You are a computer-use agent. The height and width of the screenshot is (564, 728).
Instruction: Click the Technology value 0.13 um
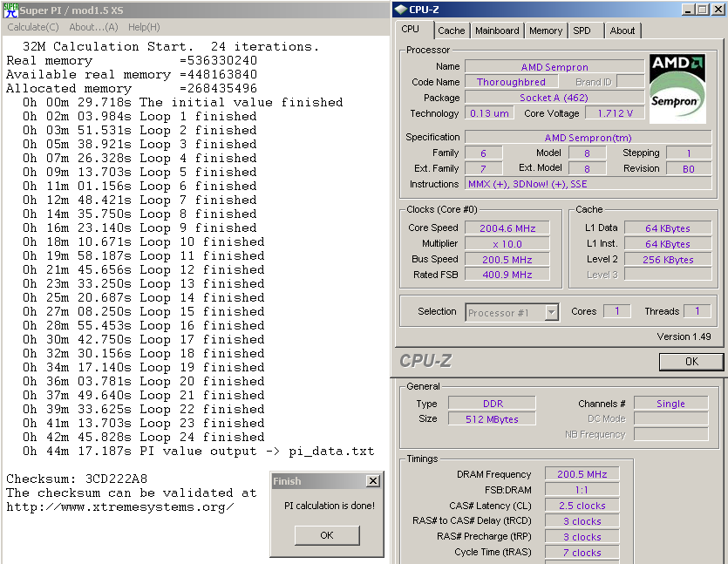489,113
